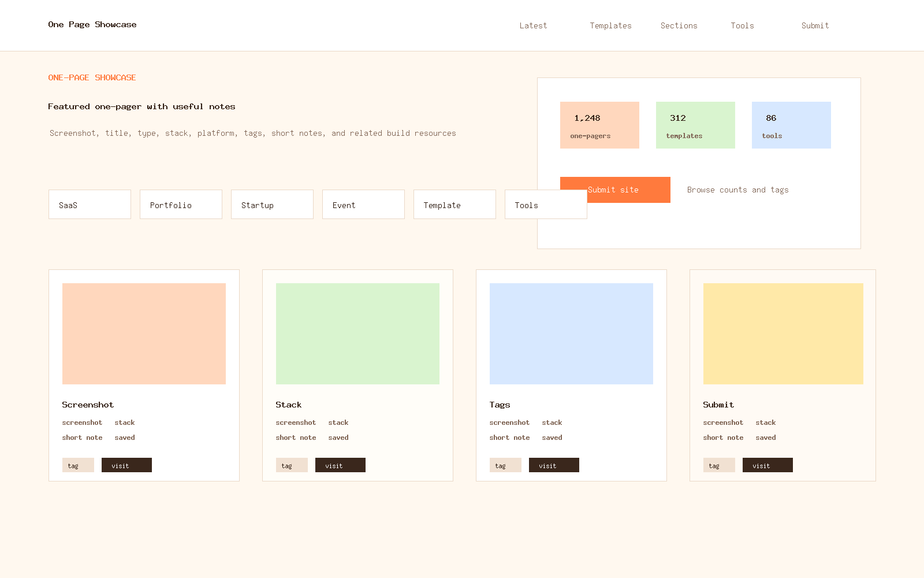Select the Tools category filter chip
Viewport: 924px width, 578px height.
[x=546, y=205]
